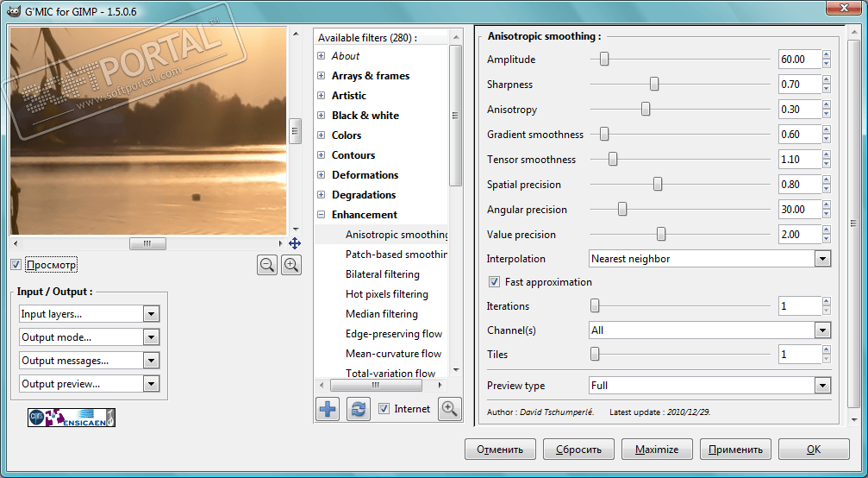Screen dimensions: 868x478
Task: Click the Amplitude value field 60.00
Action: click(x=800, y=60)
